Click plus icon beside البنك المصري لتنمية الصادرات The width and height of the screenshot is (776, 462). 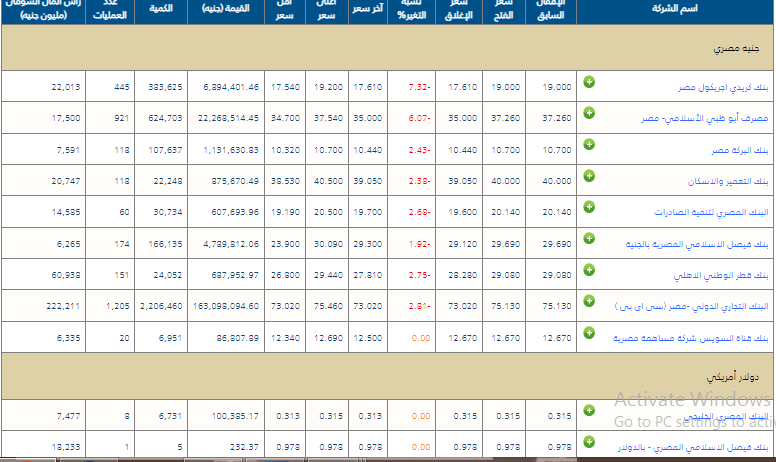coord(589,208)
